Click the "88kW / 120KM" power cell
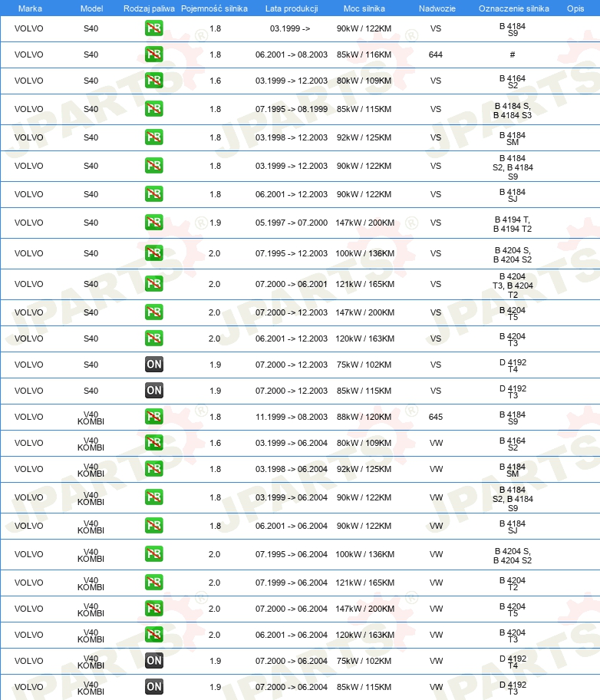Screen dimensions: 600x700 364,417
